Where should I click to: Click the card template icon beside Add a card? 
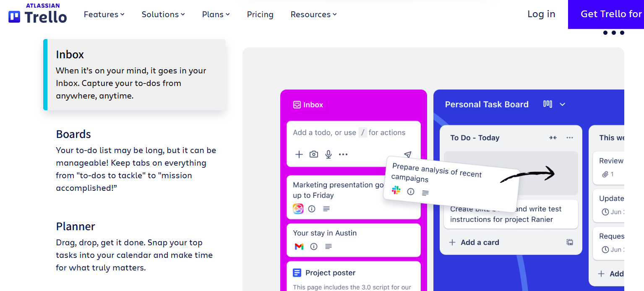(569, 242)
